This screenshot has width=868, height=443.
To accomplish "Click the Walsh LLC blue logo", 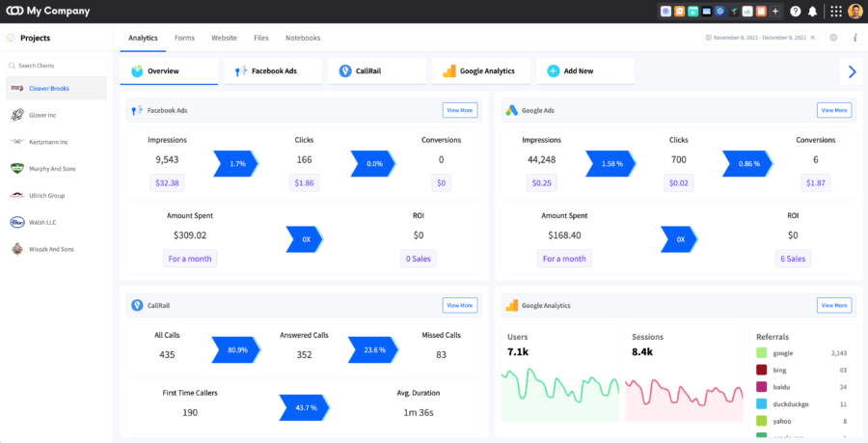I will (x=17, y=222).
